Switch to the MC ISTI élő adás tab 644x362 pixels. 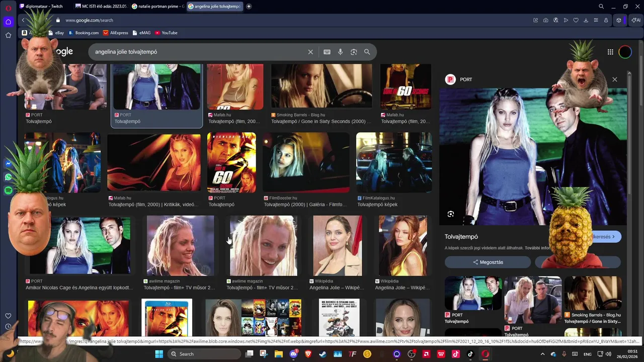pos(101,7)
